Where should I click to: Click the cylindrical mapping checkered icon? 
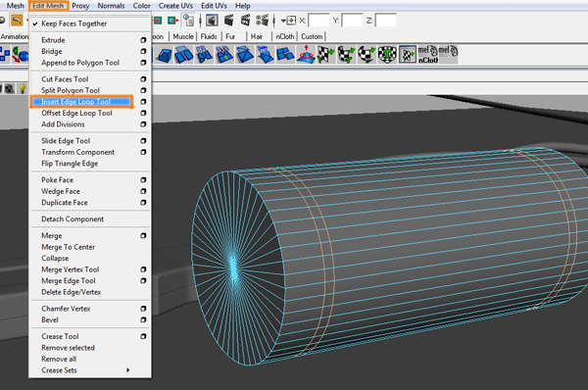(347, 55)
